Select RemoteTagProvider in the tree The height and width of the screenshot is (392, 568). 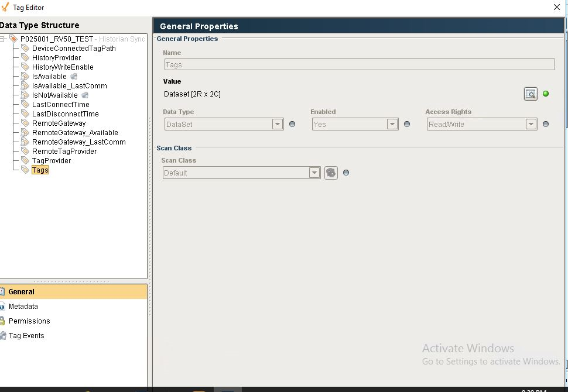[64, 152]
